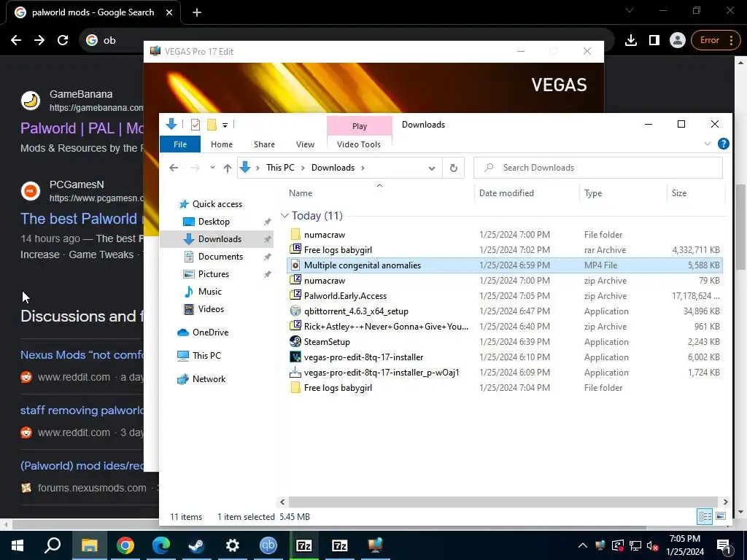The height and width of the screenshot is (560, 747).
Task: Open Pictures in the navigation pane
Action: pyautogui.click(x=214, y=274)
